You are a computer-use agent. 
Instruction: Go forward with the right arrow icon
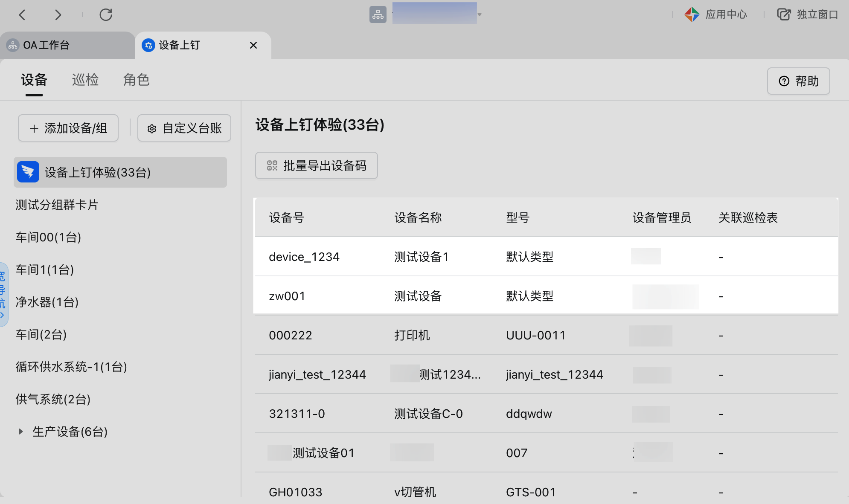(58, 15)
